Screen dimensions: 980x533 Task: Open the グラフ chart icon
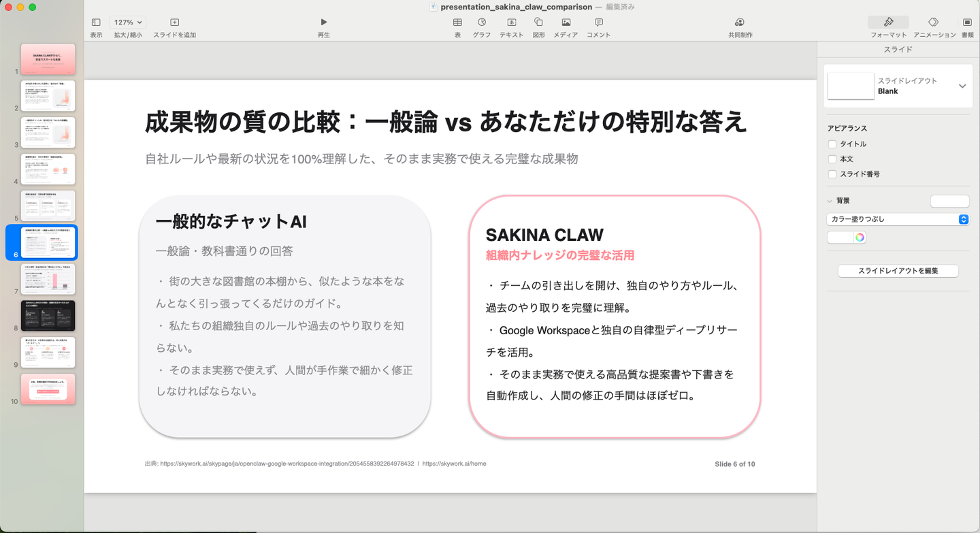coord(482,22)
